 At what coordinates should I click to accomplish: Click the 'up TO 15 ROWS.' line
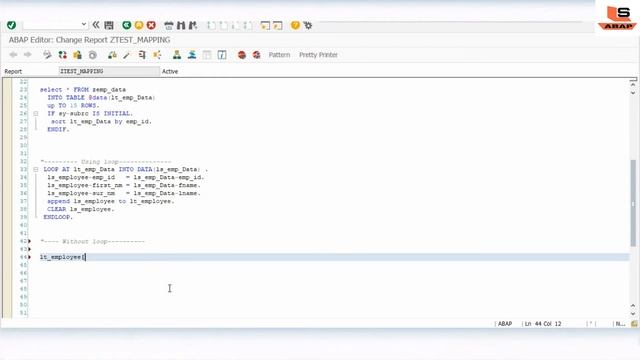point(73,105)
